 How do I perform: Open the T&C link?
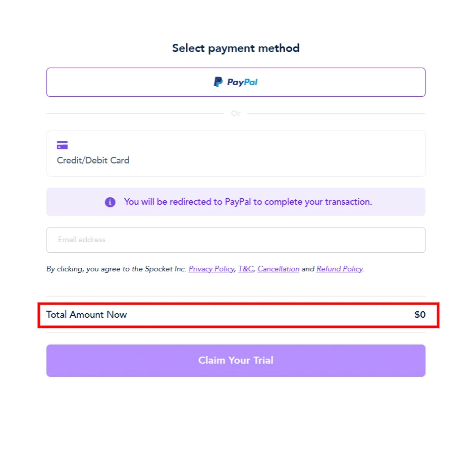(245, 269)
